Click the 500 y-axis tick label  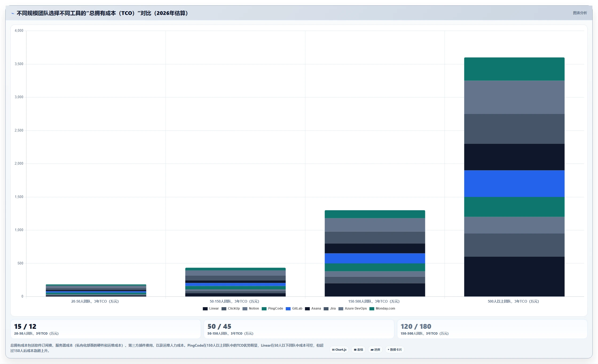coord(20,263)
